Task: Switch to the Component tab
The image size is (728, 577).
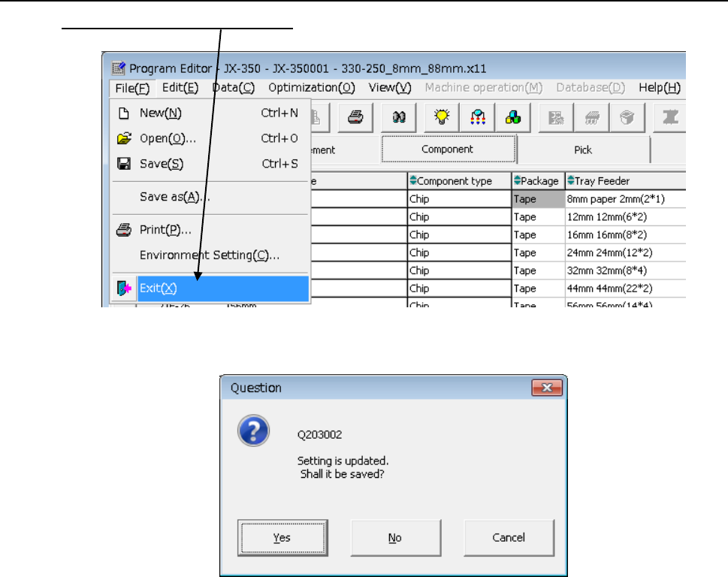Action: (x=448, y=150)
